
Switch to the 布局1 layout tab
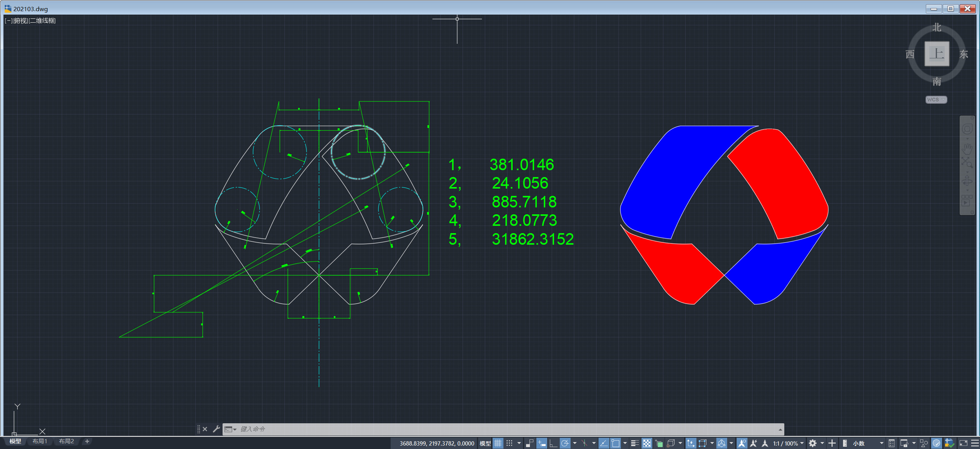[x=40, y=441]
